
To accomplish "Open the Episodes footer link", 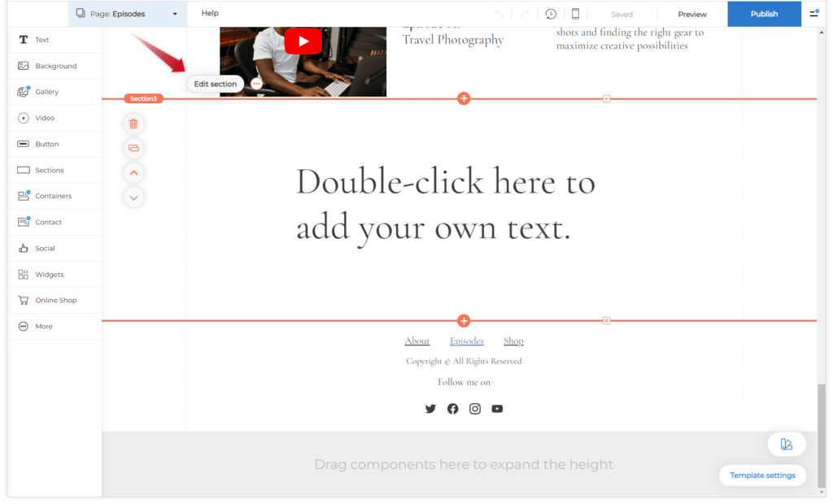I will click(466, 341).
